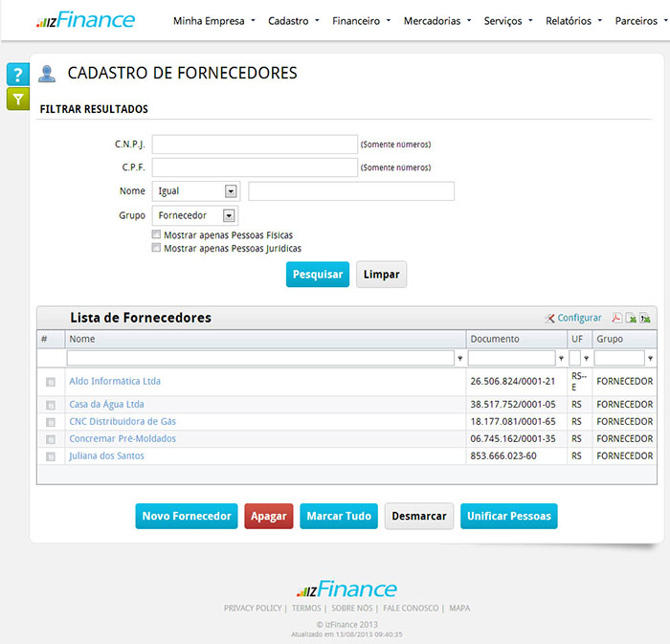Open the Grupo dropdown showing Fornecedor
670x644 pixels.
pyautogui.click(x=195, y=215)
